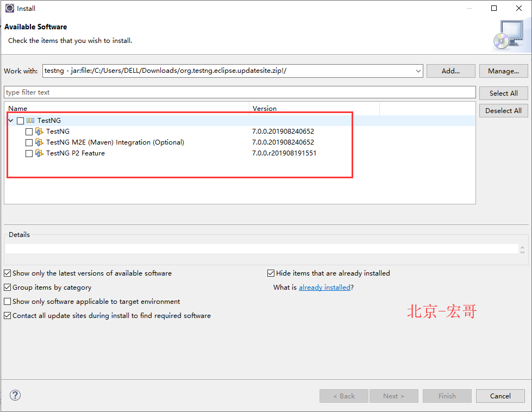Click the Name column header
The height and width of the screenshot is (412, 532).
tap(128, 108)
